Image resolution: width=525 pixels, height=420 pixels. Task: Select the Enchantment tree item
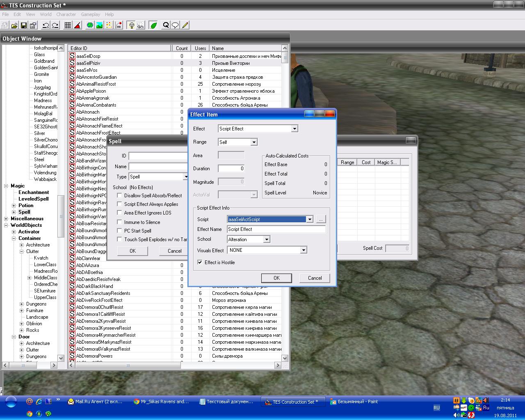34,192
